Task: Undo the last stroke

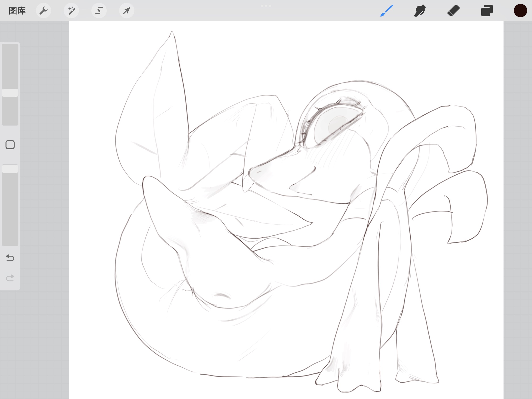Action: click(10, 258)
